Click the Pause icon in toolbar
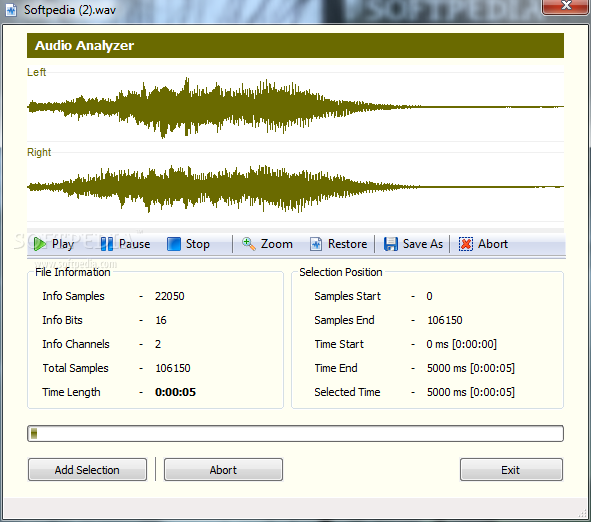591x522 pixels. coord(107,244)
